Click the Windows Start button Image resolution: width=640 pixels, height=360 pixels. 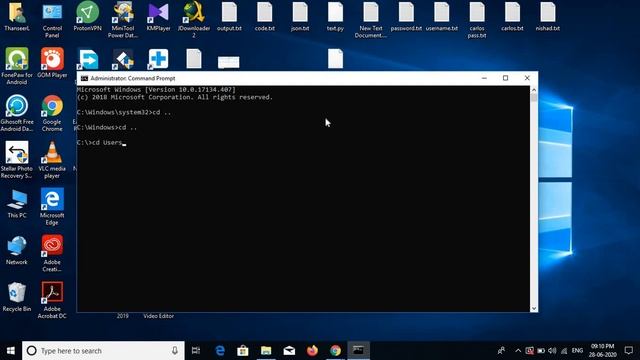(11, 351)
